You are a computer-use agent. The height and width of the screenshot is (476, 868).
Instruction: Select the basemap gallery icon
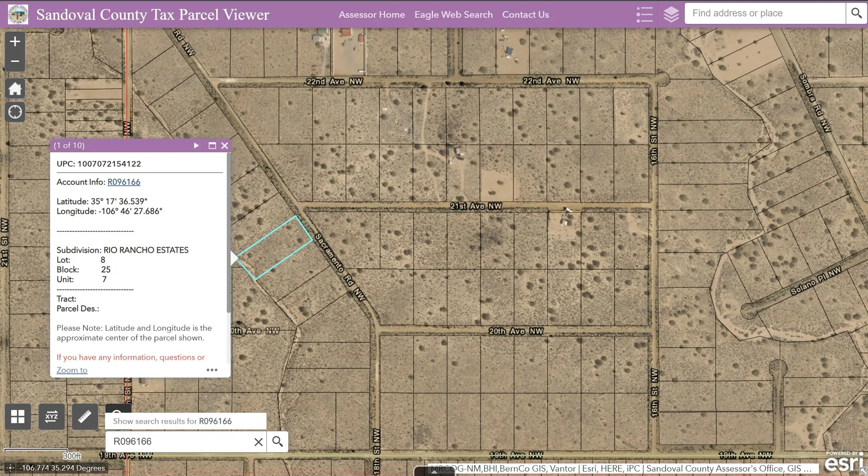[18, 417]
